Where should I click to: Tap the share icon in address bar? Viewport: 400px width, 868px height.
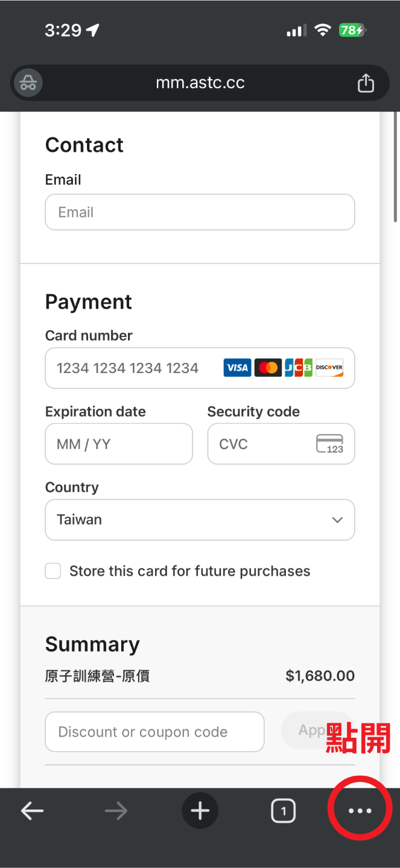tap(366, 83)
